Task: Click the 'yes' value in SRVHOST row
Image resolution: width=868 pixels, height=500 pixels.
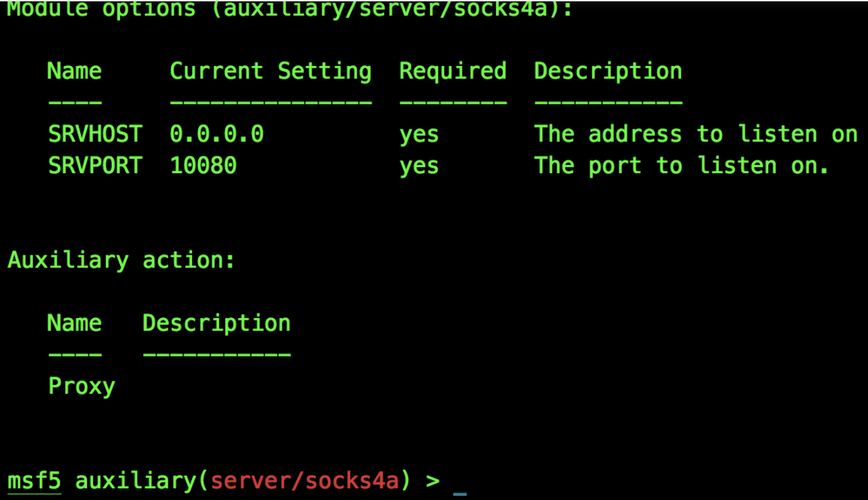Action: [418, 135]
